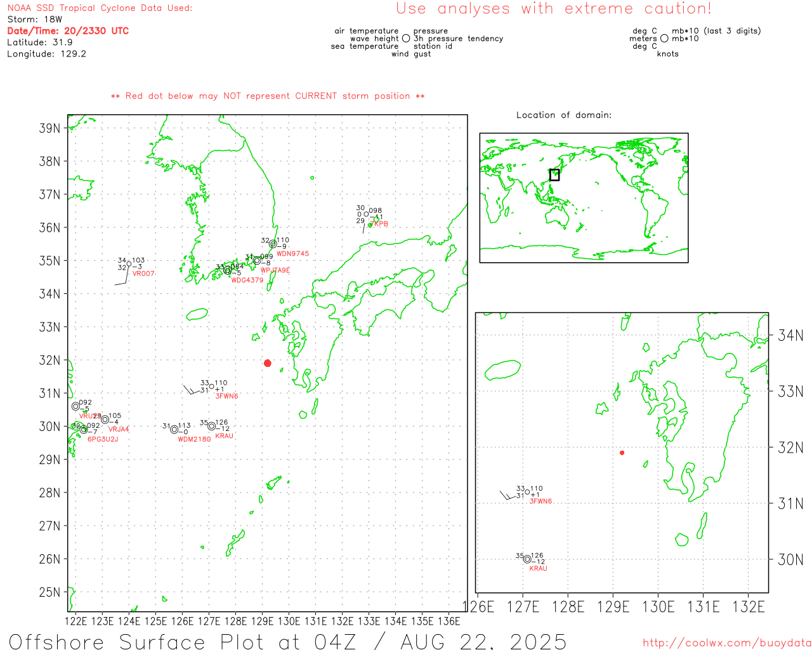Click KRAU label in the zoomed inset map
Image resolution: width=812 pixels, height=650 pixels.
(538, 569)
